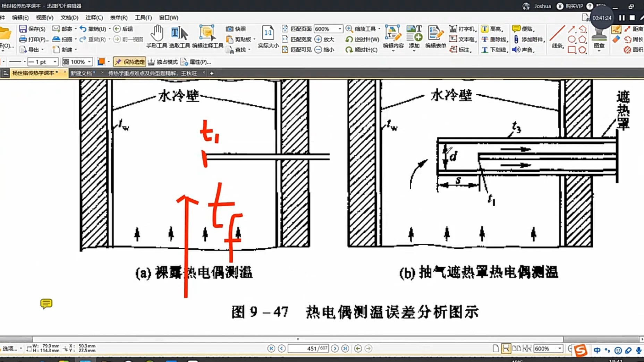Image resolution: width=644 pixels, height=362 pixels.
Task: Open the Document (文档) menu
Action: click(69, 17)
